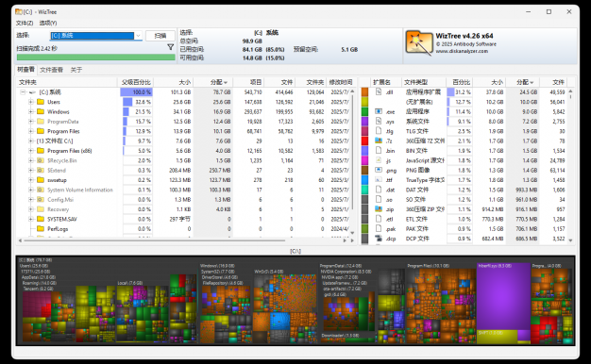Viewport: 591px width, 364px height.
Task: Expand the swsetup folder node
Action: [x=31, y=180]
